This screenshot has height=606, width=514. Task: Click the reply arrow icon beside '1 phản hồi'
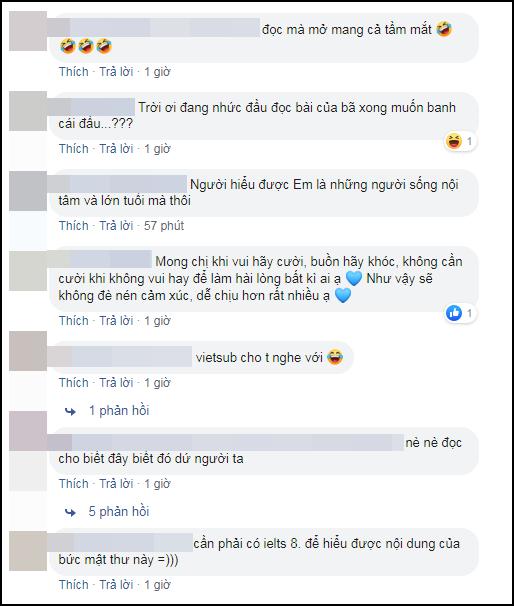click(x=70, y=411)
